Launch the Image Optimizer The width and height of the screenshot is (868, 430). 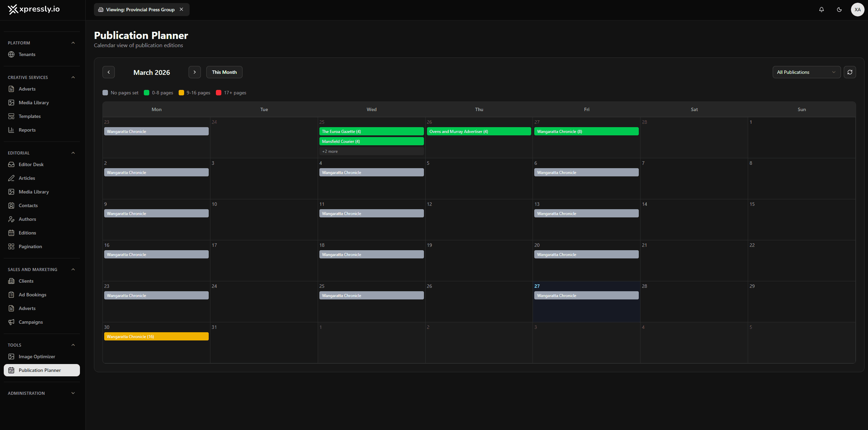pos(37,356)
